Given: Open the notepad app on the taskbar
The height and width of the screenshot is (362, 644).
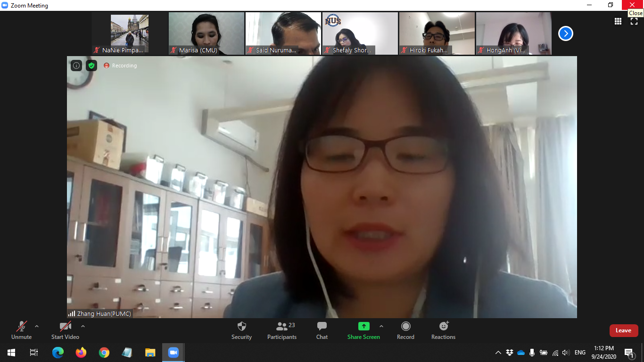Looking at the screenshot, I should point(127,353).
